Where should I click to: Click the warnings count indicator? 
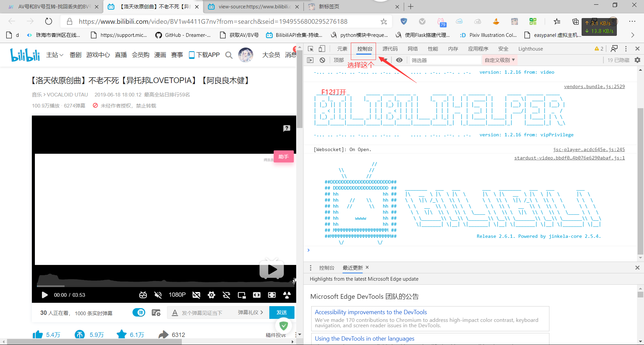(x=599, y=49)
